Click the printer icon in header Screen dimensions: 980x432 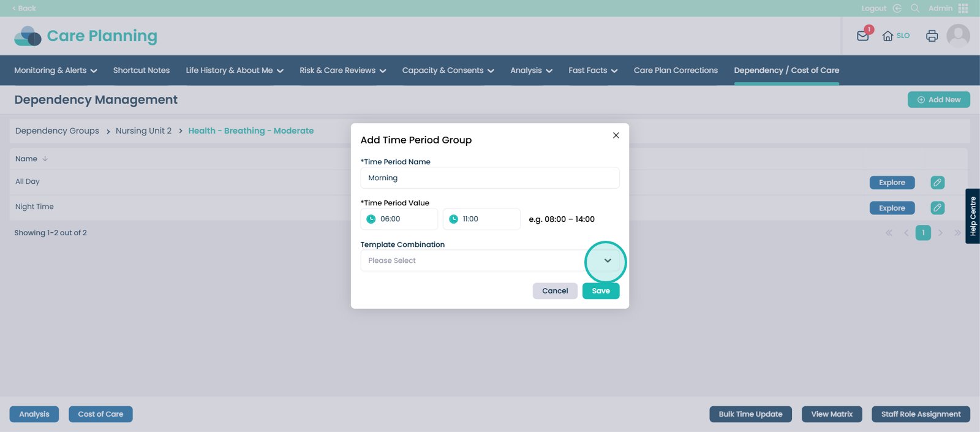tap(932, 36)
